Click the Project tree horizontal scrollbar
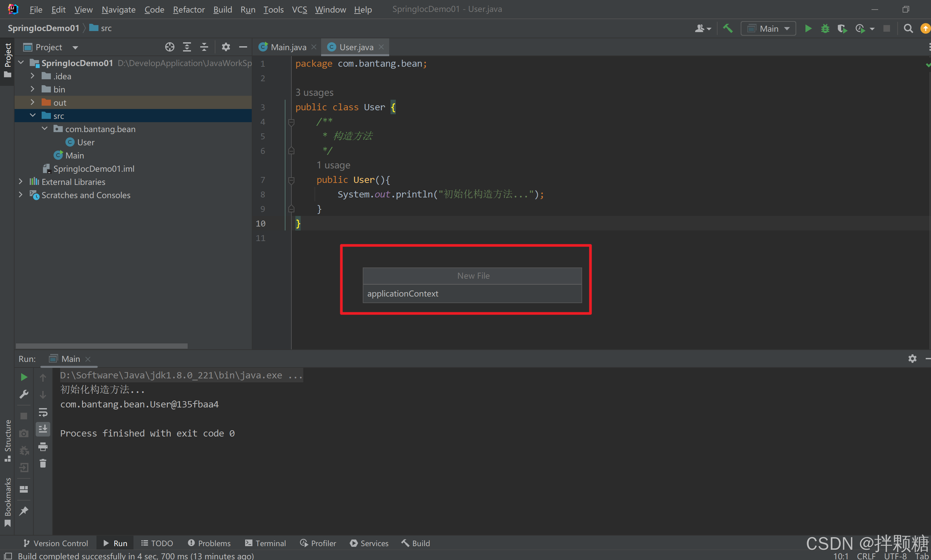 [x=101, y=346]
